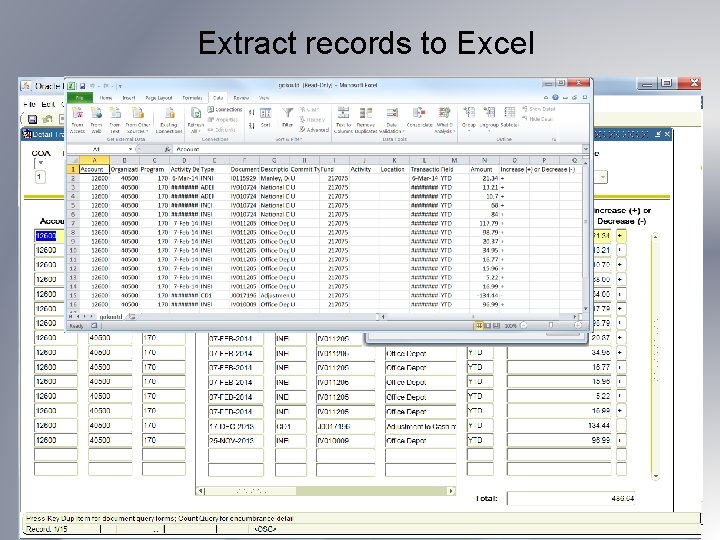Open the Sort dialog
This screenshot has width=720, height=540.
(265, 118)
